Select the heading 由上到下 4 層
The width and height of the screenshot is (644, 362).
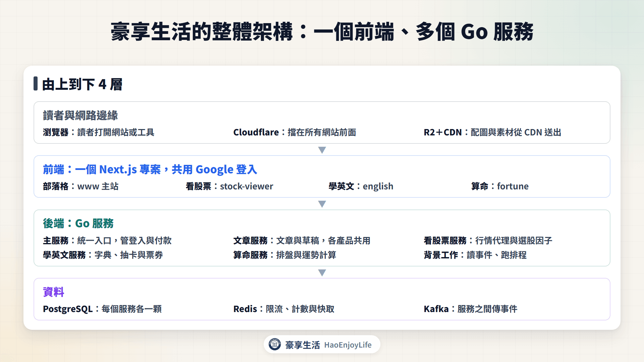click(82, 84)
